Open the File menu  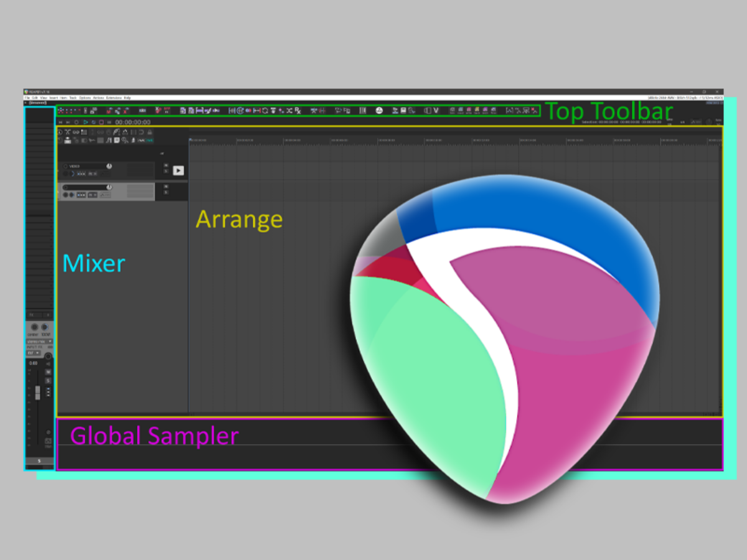pos(27,98)
